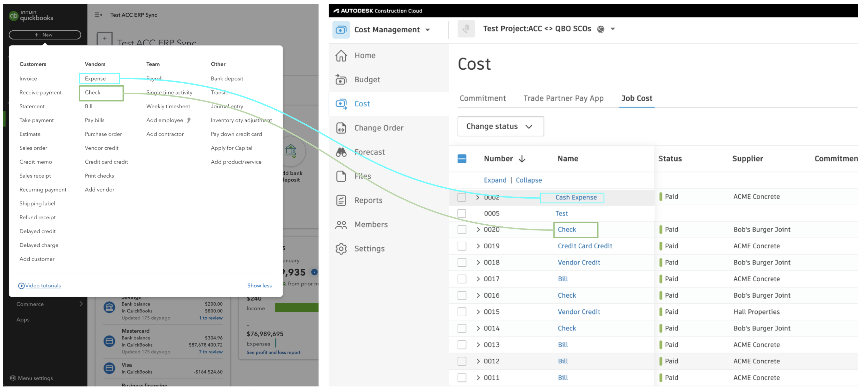Click the Add employee upgrade arrow icon
The height and width of the screenshot is (390, 868).
click(189, 120)
